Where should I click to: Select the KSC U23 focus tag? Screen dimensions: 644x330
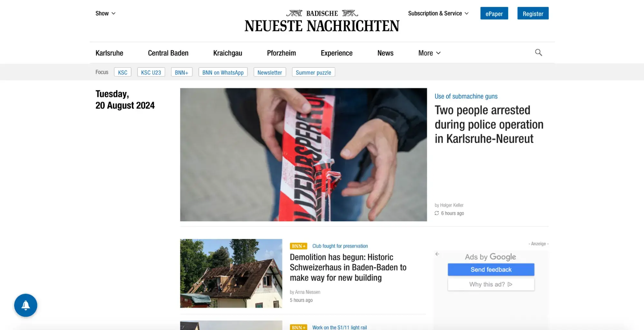pos(151,72)
